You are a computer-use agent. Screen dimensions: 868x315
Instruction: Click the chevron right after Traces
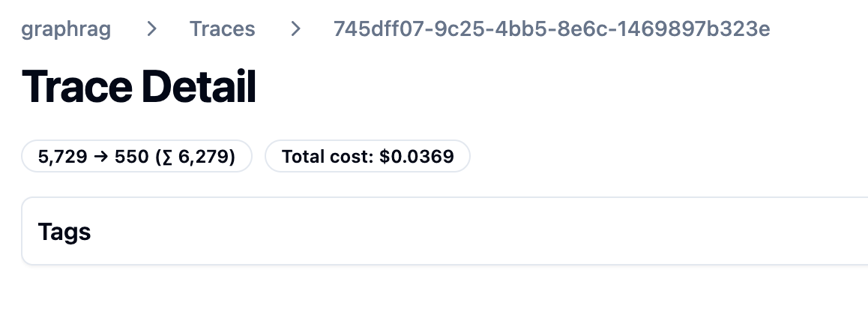[296, 29]
